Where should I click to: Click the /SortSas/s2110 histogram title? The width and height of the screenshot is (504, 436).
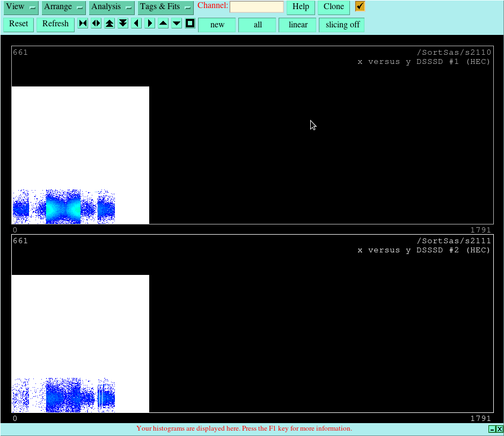tap(454, 52)
